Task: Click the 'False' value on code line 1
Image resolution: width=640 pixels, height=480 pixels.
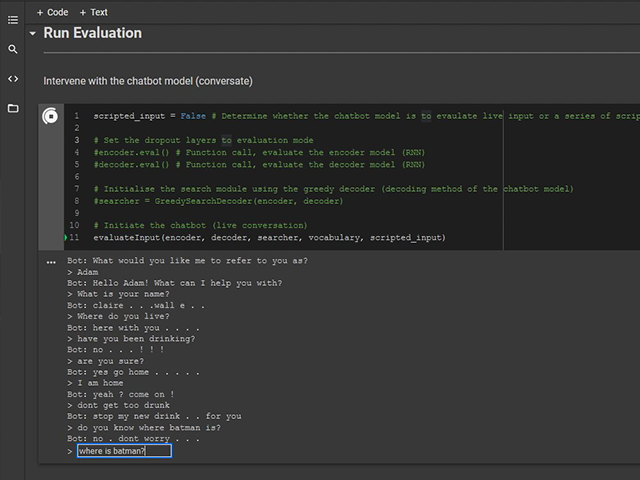Action: 194,116
